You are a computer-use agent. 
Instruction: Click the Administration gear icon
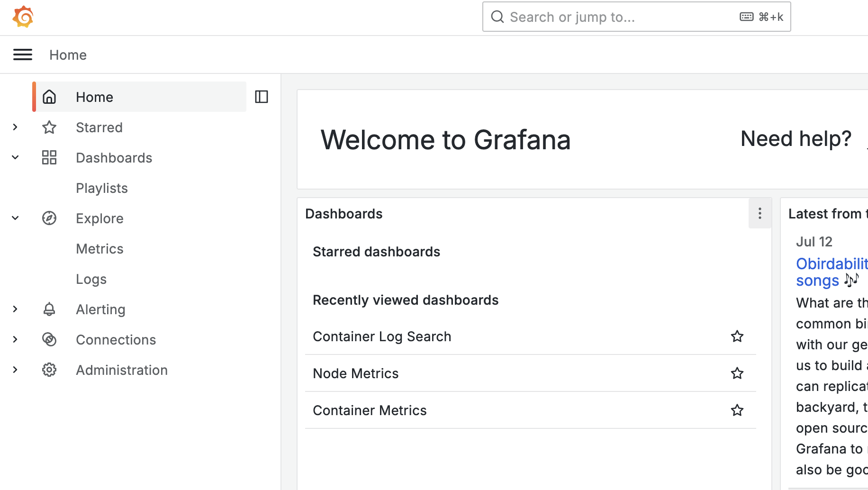pyautogui.click(x=49, y=370)
